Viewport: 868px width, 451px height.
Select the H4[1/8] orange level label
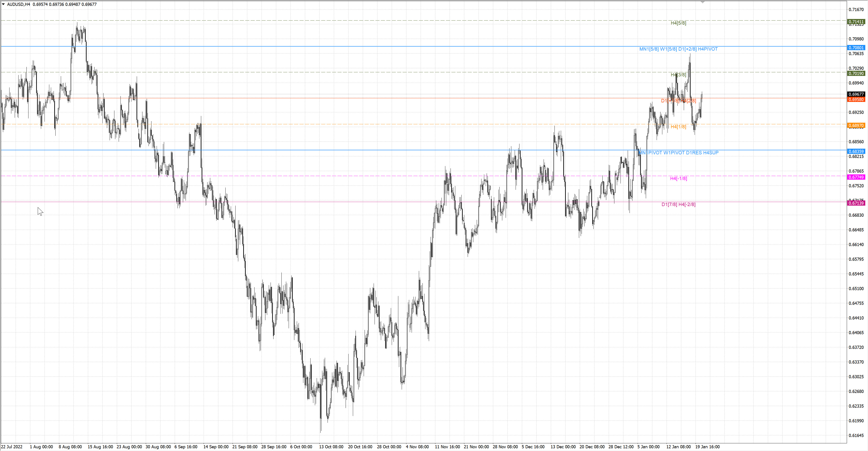678,127
